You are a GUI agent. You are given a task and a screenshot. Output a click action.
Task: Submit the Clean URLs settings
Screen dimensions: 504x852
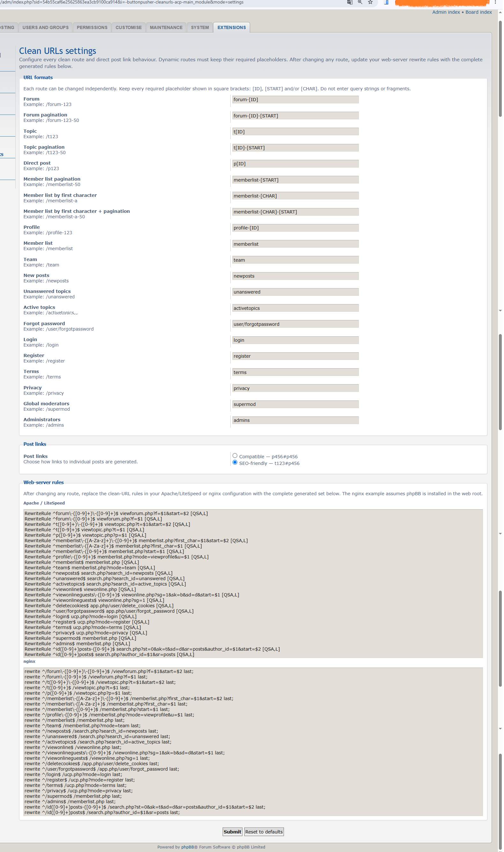coord(232,832)
